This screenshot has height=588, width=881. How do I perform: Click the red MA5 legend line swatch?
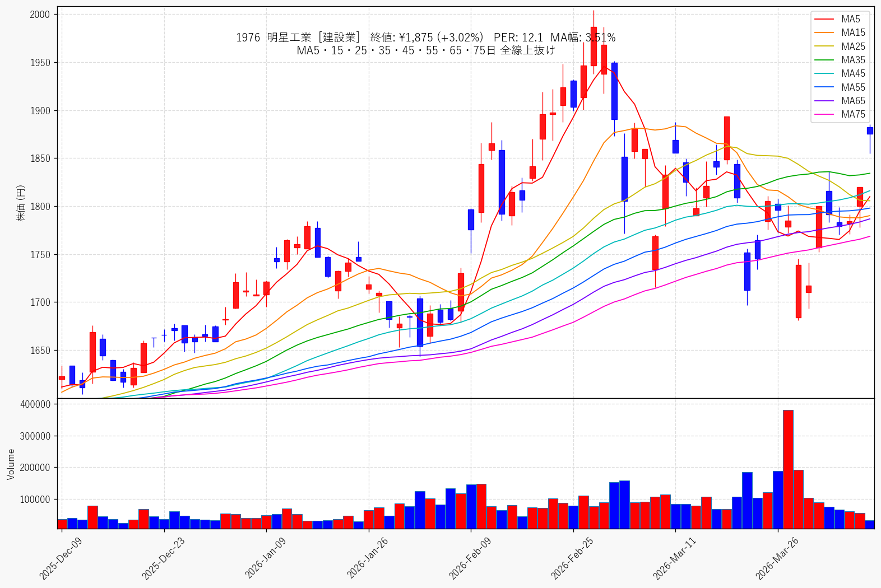[x=824, y=20]
